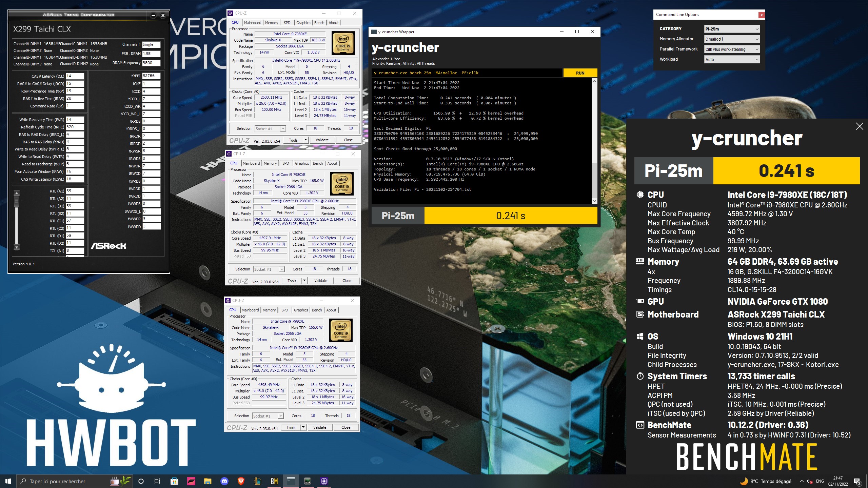
Task: Close the Command Line Options window
Action: pos(762,15)
